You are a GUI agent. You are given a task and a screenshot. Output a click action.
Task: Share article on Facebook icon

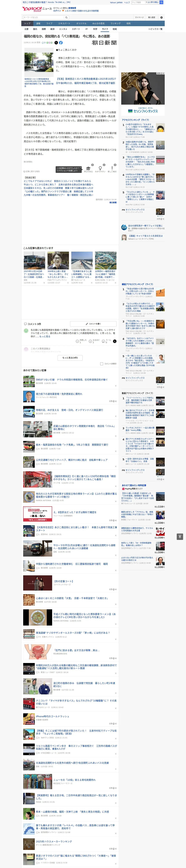click(x=61, y=43)
